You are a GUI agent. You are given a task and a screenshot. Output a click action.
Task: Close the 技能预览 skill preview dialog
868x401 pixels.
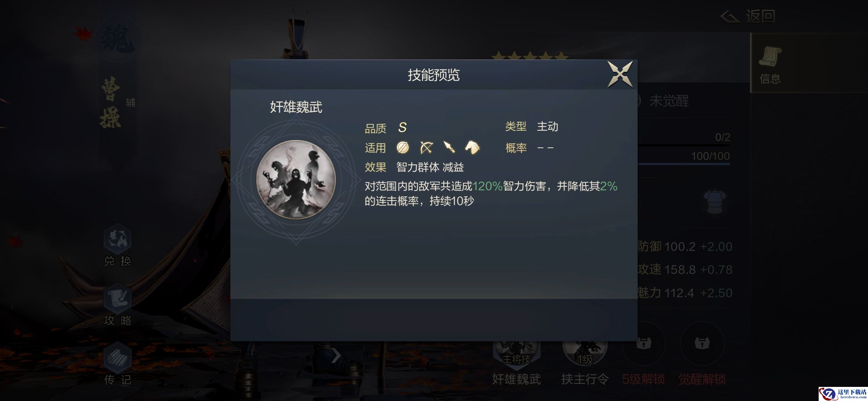pos(620,74)
